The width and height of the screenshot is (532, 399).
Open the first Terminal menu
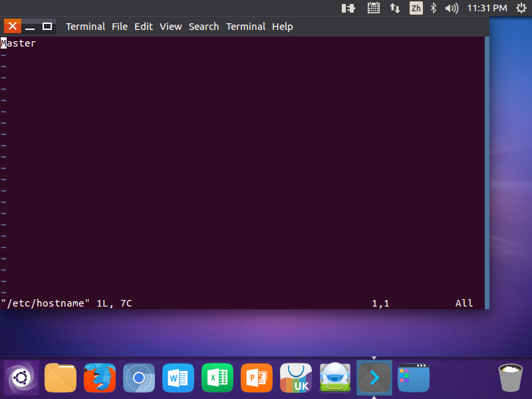[x=85, y=27]
